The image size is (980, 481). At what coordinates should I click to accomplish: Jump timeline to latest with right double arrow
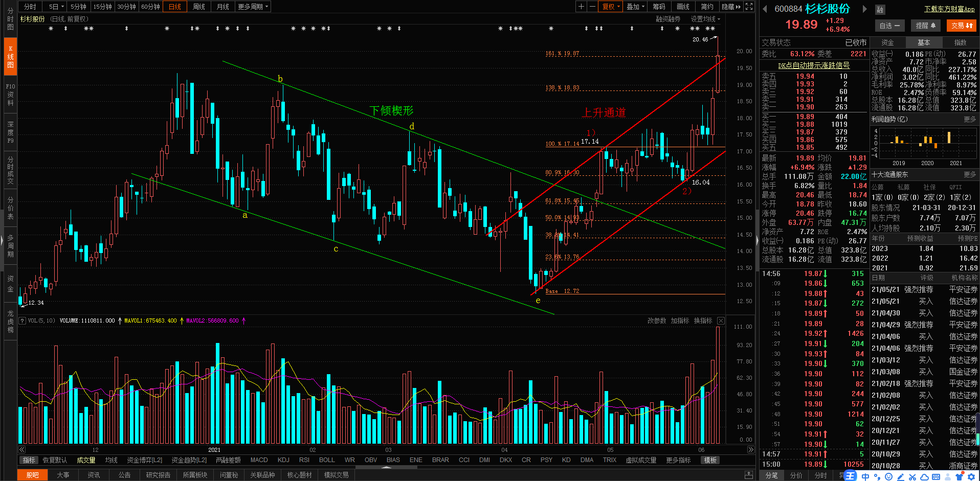pos(750,450)
